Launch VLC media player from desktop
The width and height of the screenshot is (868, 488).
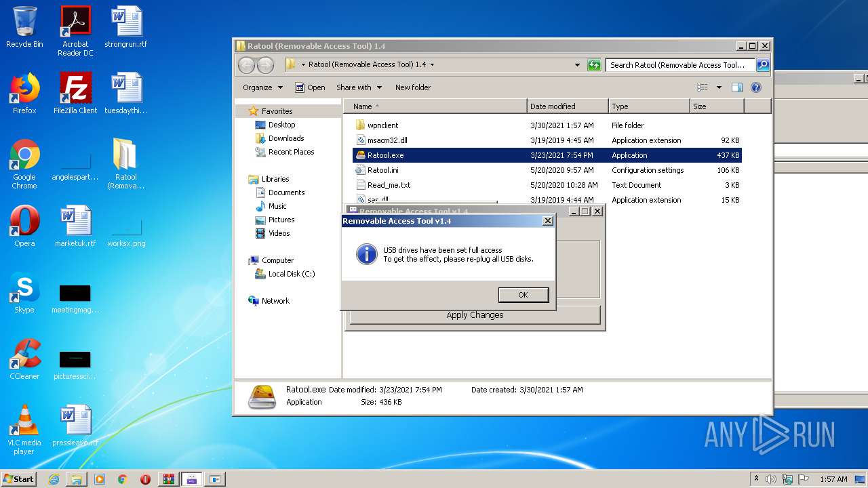(x=24, y=429)
